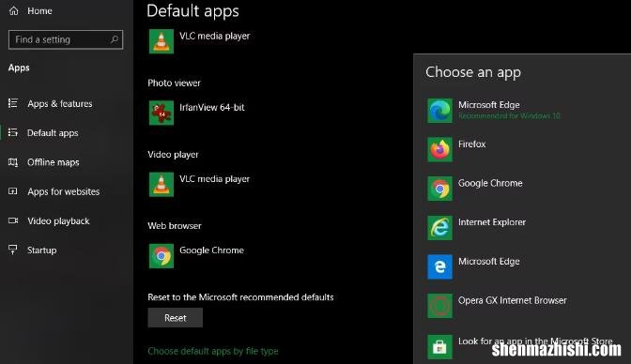This screenshot has height=364, width=631.
Task: Click the VLC media player label above Photo viewer
Action: 214,37
